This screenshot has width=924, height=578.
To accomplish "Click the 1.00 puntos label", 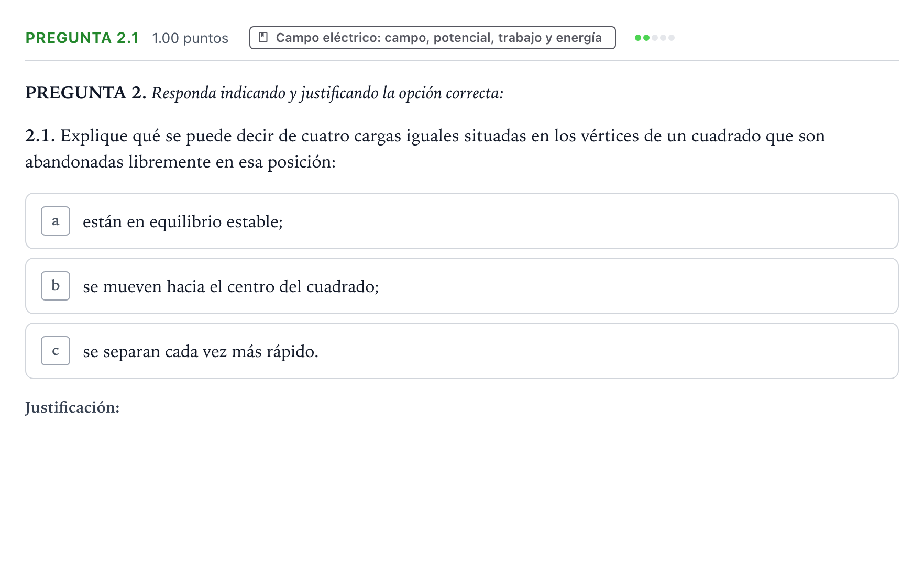I will pos(190,38).
